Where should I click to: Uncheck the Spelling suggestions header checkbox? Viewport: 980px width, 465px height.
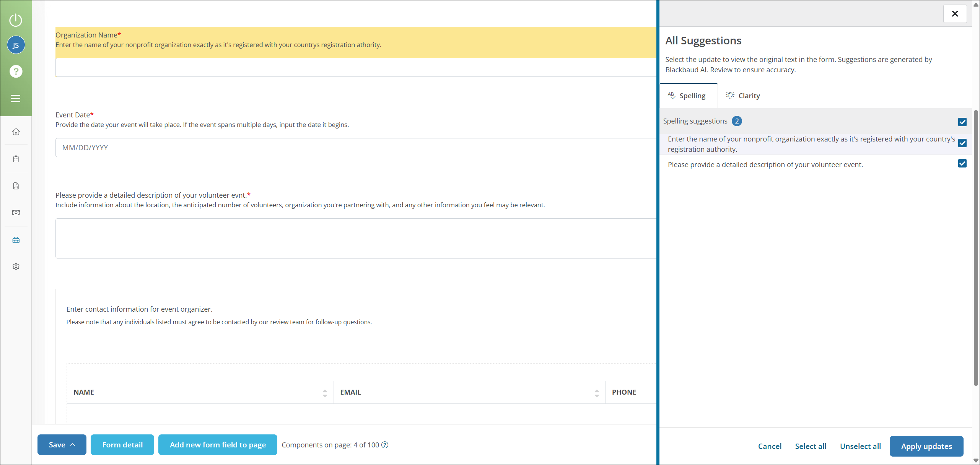click(962, 122)
